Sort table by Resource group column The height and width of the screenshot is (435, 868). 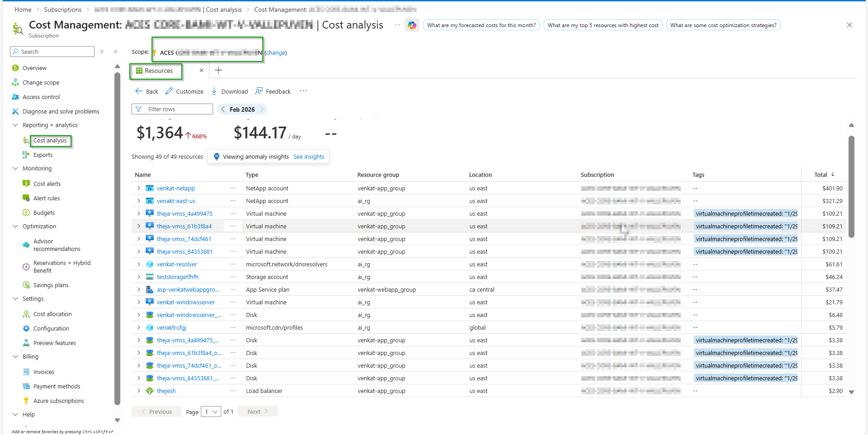click(378, 175)
